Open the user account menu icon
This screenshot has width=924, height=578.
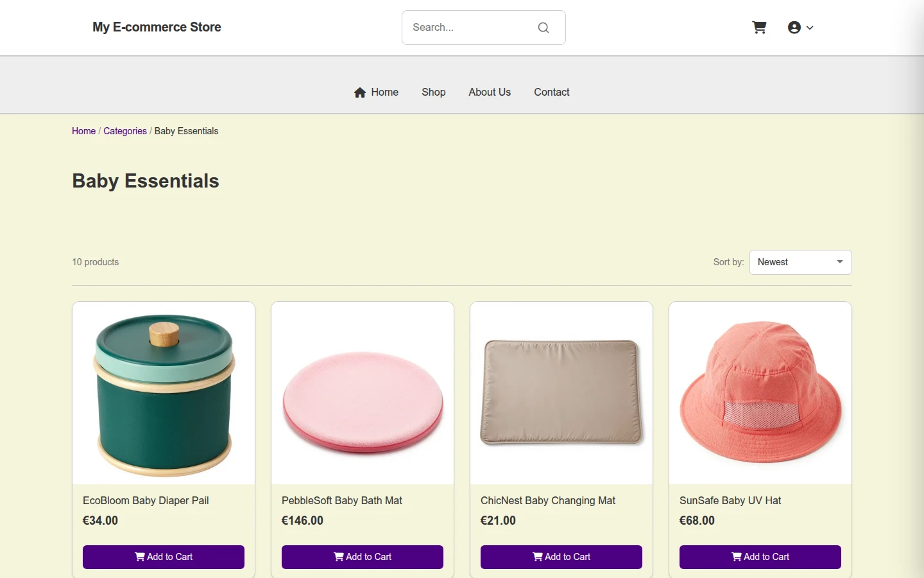pos(794,28)
